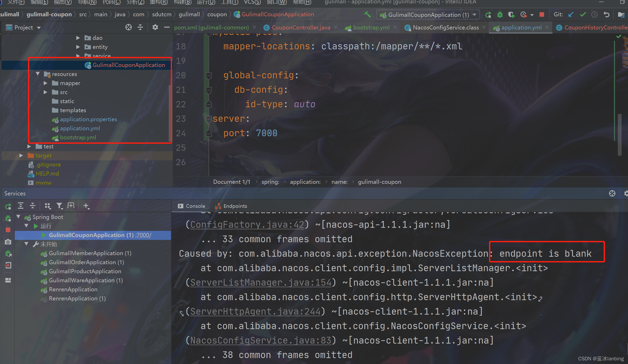Expand the mapper folder
This screenshot has height=364, width=628.
pyautogui.click(x=46, y=83)
